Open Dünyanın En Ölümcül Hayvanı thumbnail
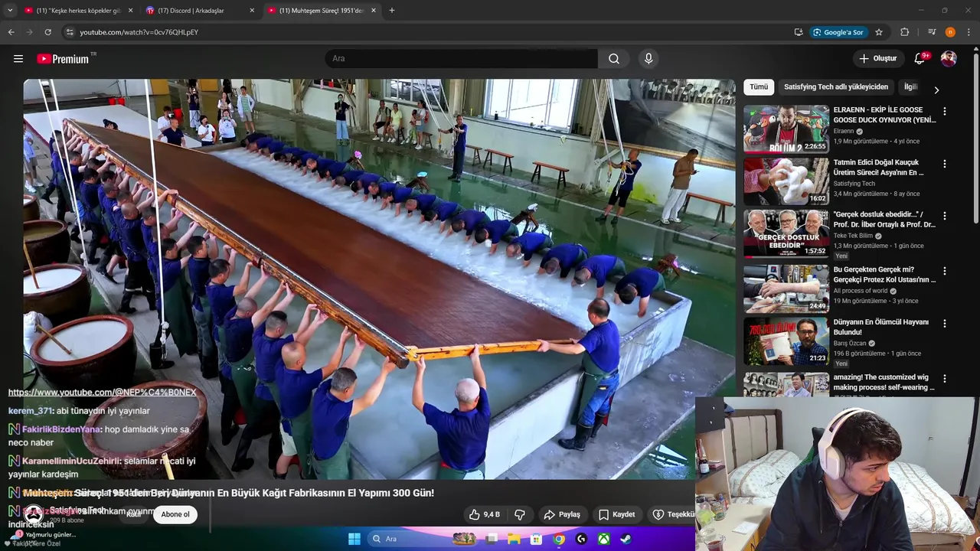 tap(786, 341)
